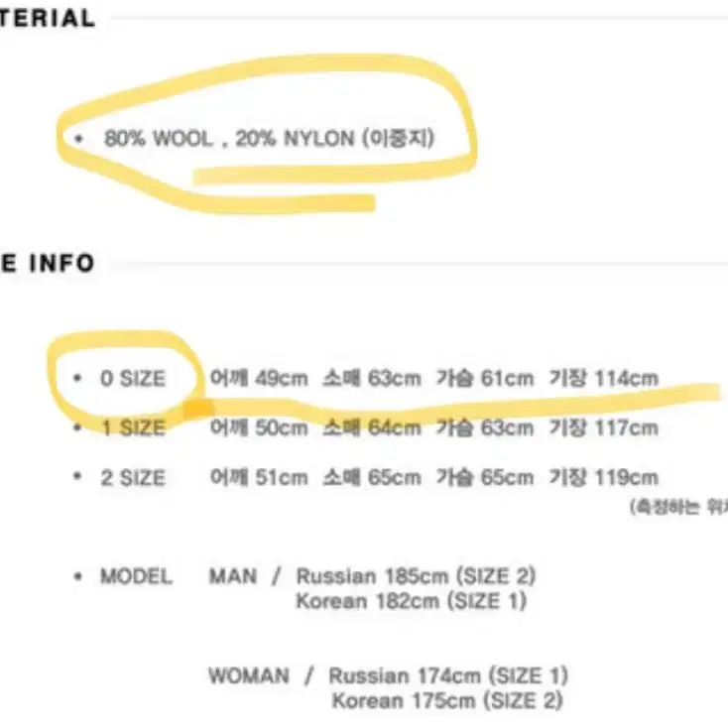Click the MODEL label
The image size is (728, 728).
(136, 576)
